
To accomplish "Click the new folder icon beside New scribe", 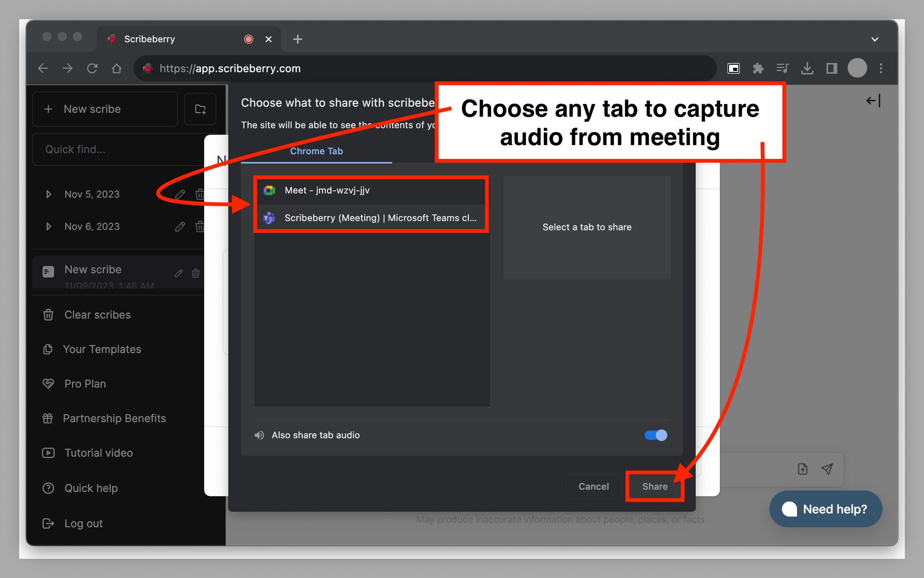I will point(200,110).
